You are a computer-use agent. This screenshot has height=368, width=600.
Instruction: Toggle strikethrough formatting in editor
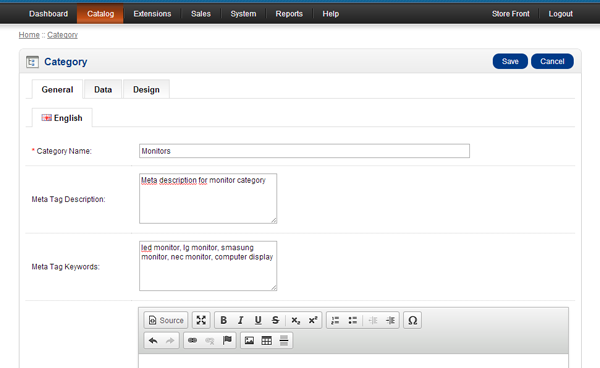click(x=276, y=320)
